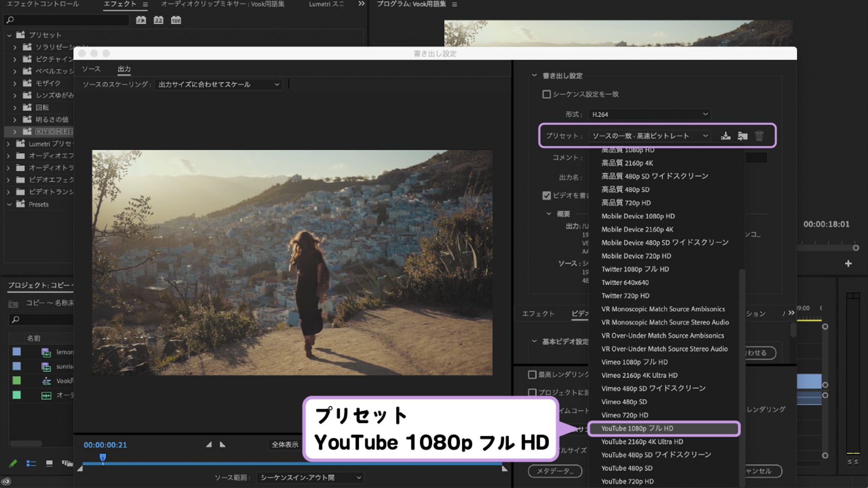
Task: Check the シーケンス設定を一致 checkbox
Action: pos(546,94)
